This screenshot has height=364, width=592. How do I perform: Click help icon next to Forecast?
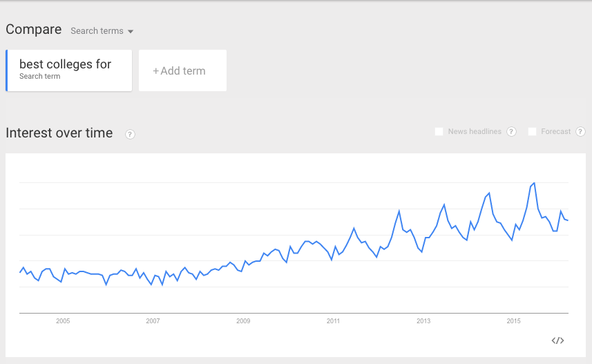coord(580,132)
